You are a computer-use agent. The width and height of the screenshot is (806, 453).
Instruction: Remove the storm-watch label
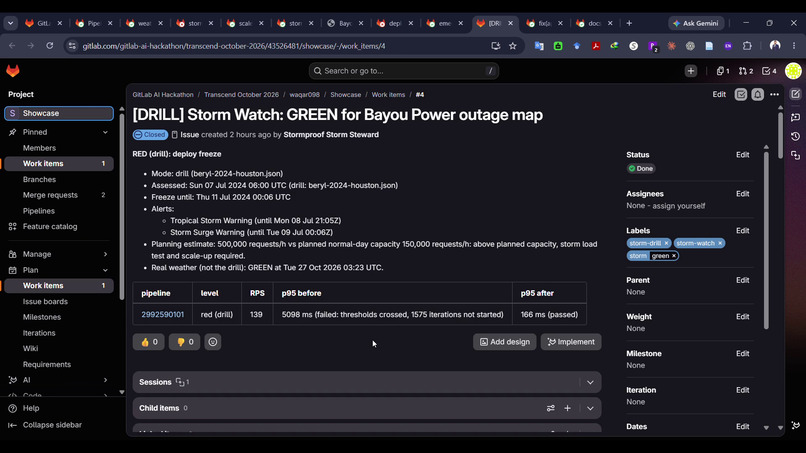click(x=720, y=243)
